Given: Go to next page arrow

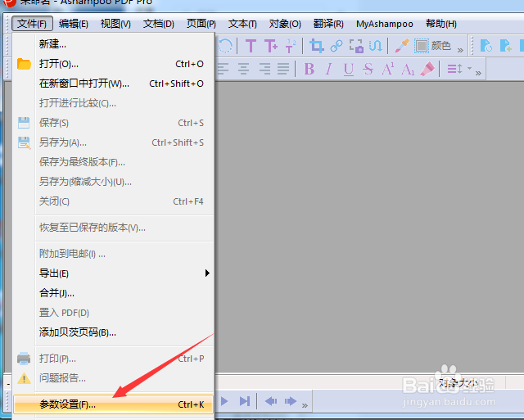Looking at the screenshot, I should tap(224, 401).
